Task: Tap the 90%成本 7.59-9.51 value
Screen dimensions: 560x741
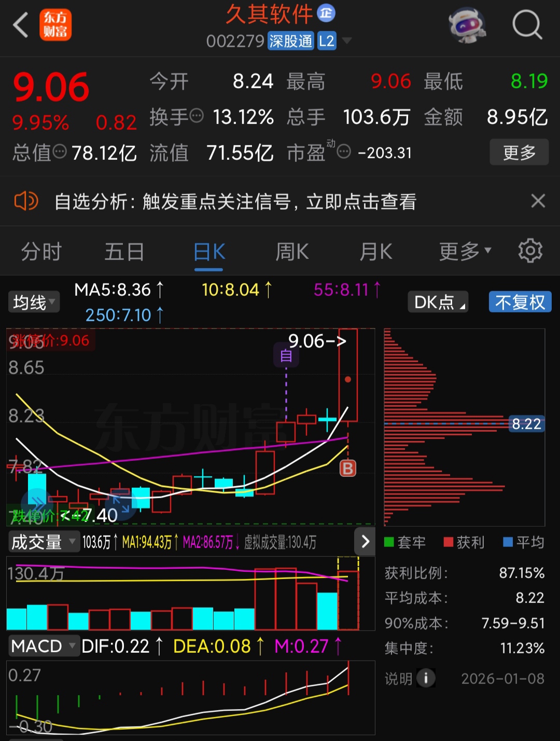Action: 513,623
